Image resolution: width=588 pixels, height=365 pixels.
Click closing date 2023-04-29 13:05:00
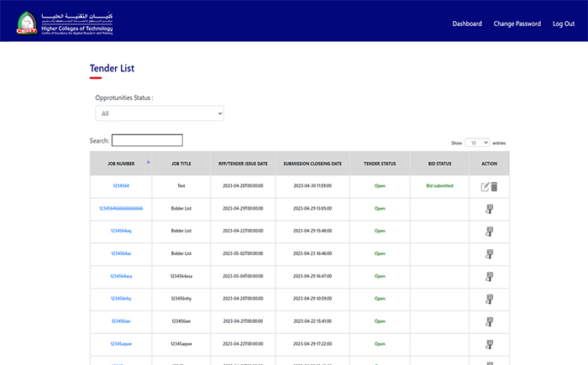tap(312, 208)
